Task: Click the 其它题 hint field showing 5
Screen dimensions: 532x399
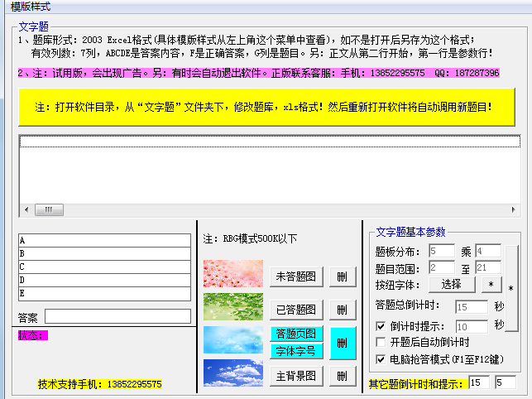Action: 506,382
